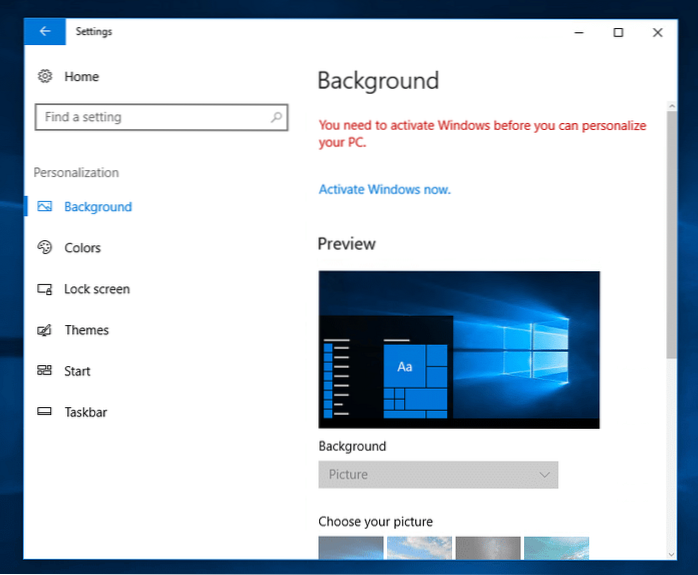The image size is (698, 575).
Task: Open the Background type Picture dropdown
Action: point(438,475)
